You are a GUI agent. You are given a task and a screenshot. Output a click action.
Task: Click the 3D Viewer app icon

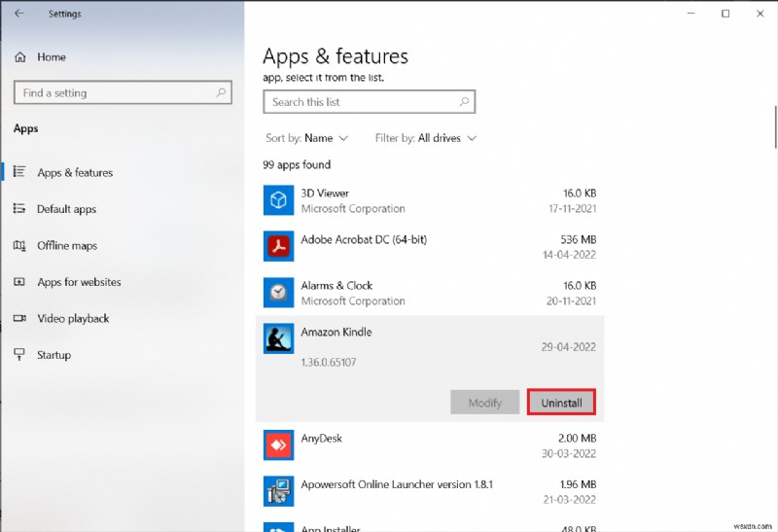tap(278, 200)
